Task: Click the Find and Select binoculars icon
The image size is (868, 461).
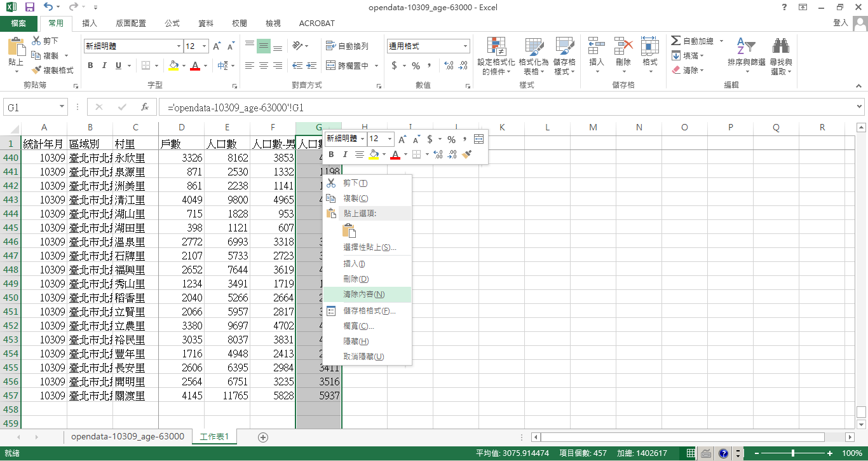Action: [x=780, y=57]
